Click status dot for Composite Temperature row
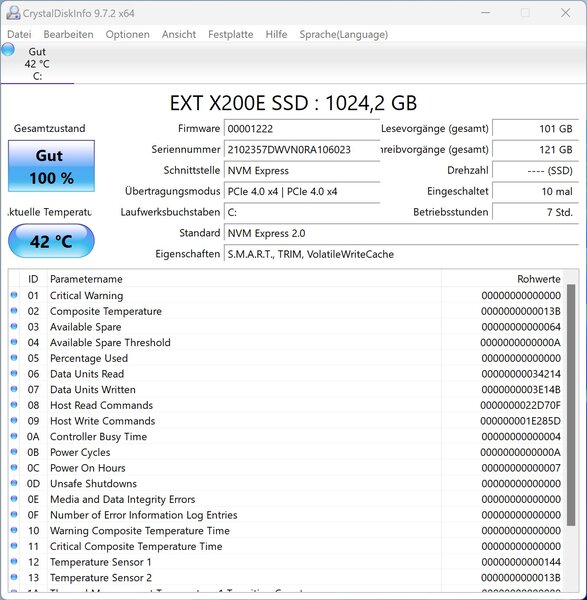Screen dimensions: 587x600 (x=14, y=311)
